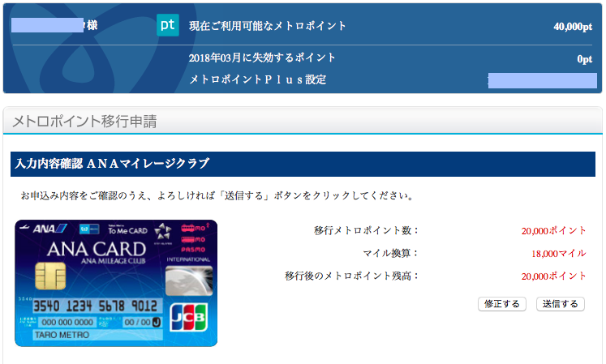Click the red 20,000ポイント transfer amount
Screen dimensions: 606x364
(553, 231)
